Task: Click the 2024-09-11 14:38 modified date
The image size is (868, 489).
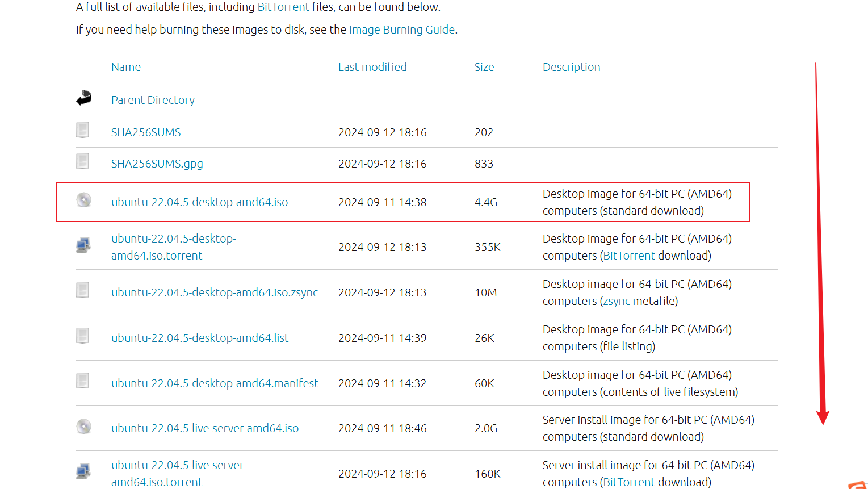Action: 382,202
